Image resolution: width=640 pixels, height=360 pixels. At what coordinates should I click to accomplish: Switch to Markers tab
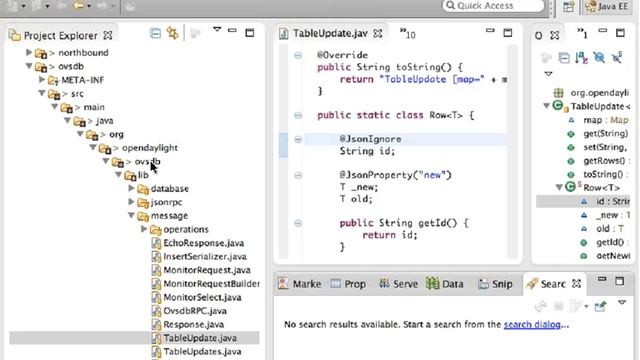[300, 284]
